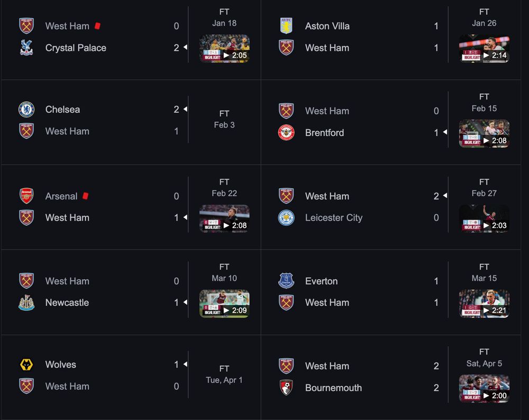Image resolution: width=529 pixels, height=420 pixels.
Task: Click the Brentford club crest
Action: point(286,133)
